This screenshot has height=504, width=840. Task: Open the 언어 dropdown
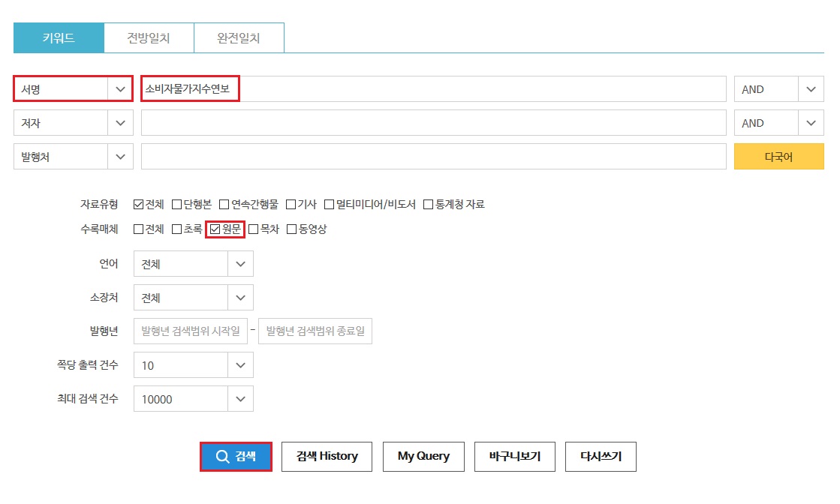[x=241, y=263]
